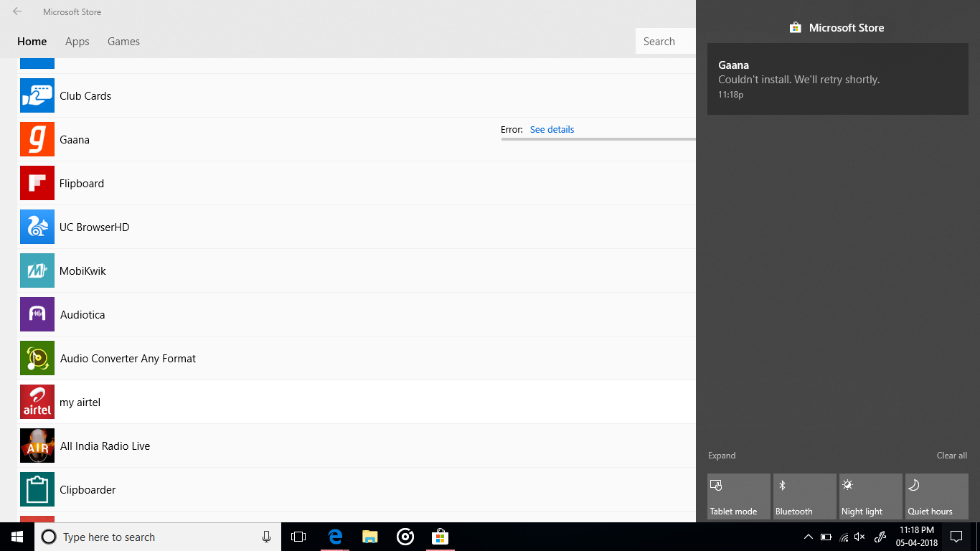Click the Microsoft Store taskbar icon

(x=440, y=537)
